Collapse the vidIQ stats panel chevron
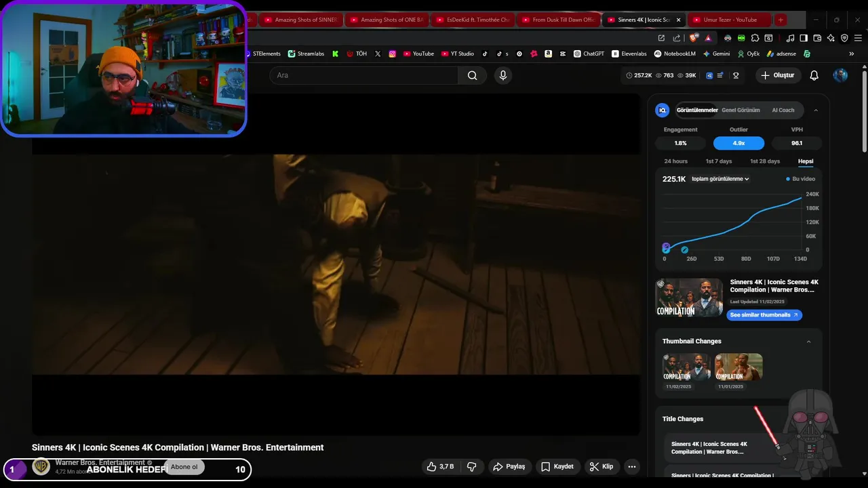The height and width of the screenshot is (488, 868). point(816,110)
